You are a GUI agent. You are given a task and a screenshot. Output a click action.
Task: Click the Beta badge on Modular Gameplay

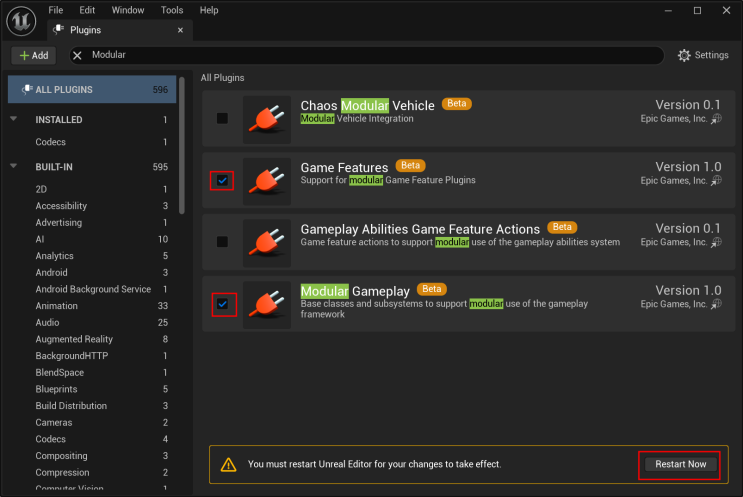tap(431, 289)
